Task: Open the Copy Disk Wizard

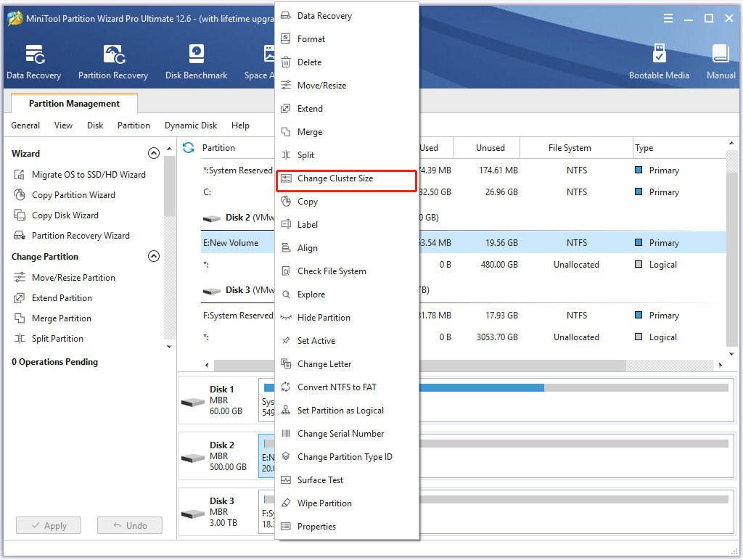Action: (x=64, y=215)
